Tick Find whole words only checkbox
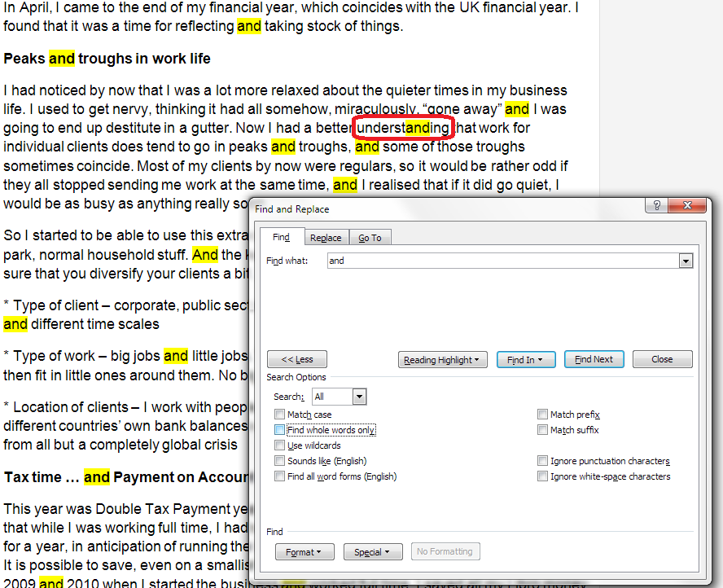 (x=280, y=430)
